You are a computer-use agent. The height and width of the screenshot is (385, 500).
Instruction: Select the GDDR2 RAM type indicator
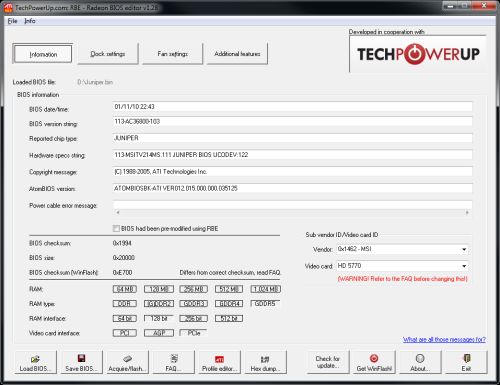tap(159, 304)
